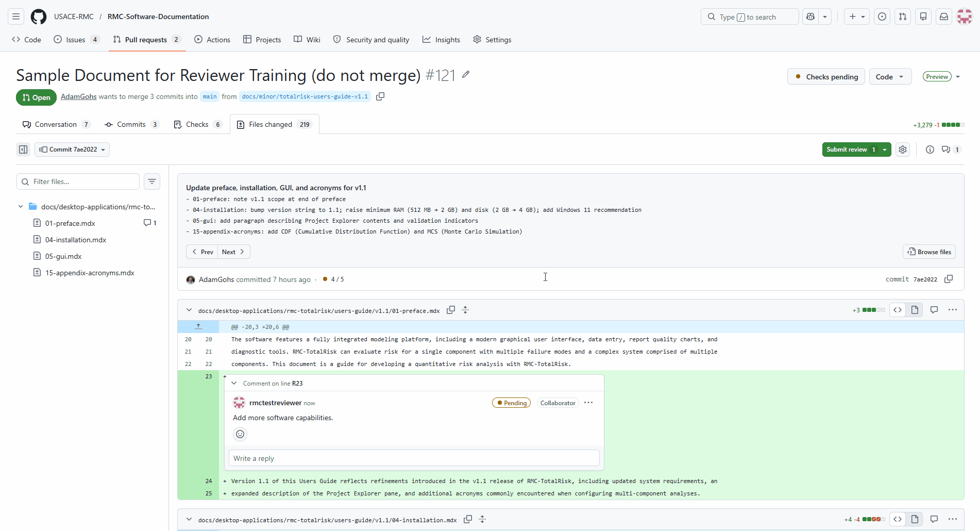Copy the 04-installation.mdx file path
980x531 pixels.
point(468,519)
